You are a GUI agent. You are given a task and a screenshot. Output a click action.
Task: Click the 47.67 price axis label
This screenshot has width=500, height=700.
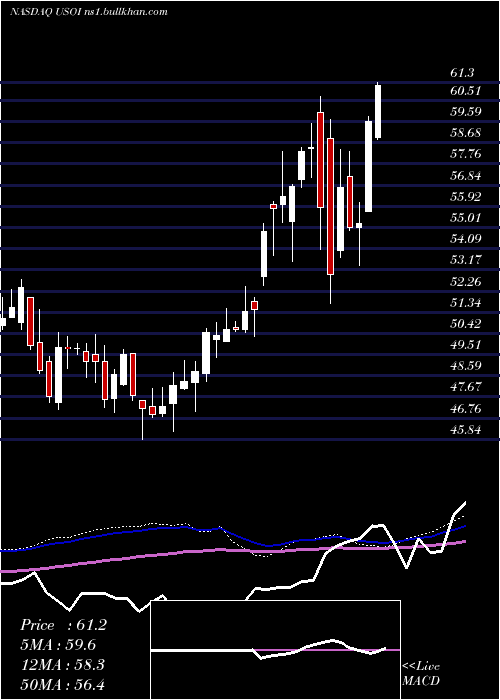[x=466, y=387]
